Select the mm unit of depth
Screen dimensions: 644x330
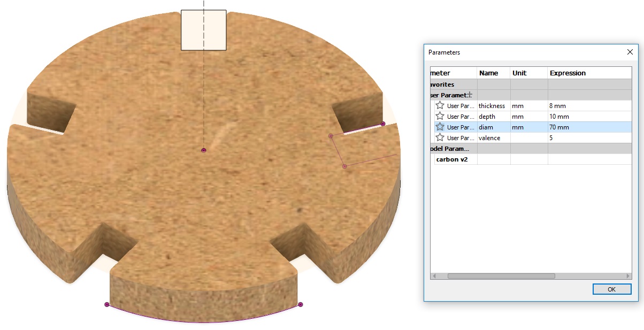(529, 117)
